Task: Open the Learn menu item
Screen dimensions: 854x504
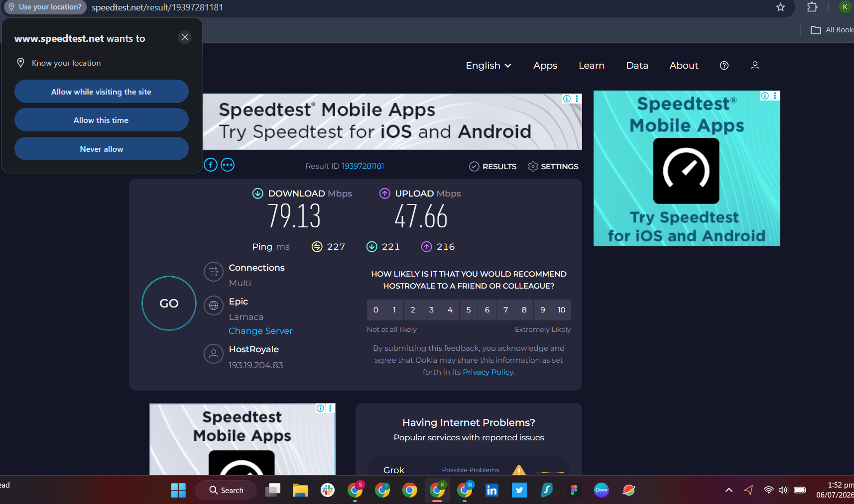Action: point(592,65)
